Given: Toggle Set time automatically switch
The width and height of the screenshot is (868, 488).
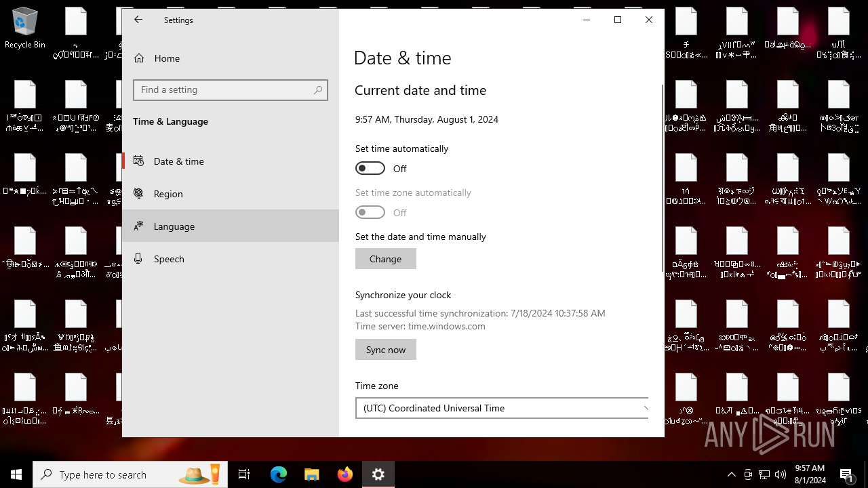Looking at the screenshot, I should (370, 168).
